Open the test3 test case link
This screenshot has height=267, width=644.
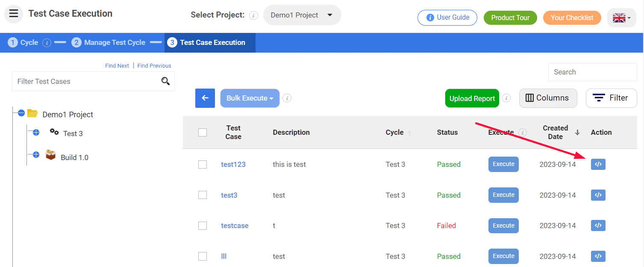(229, 195)
